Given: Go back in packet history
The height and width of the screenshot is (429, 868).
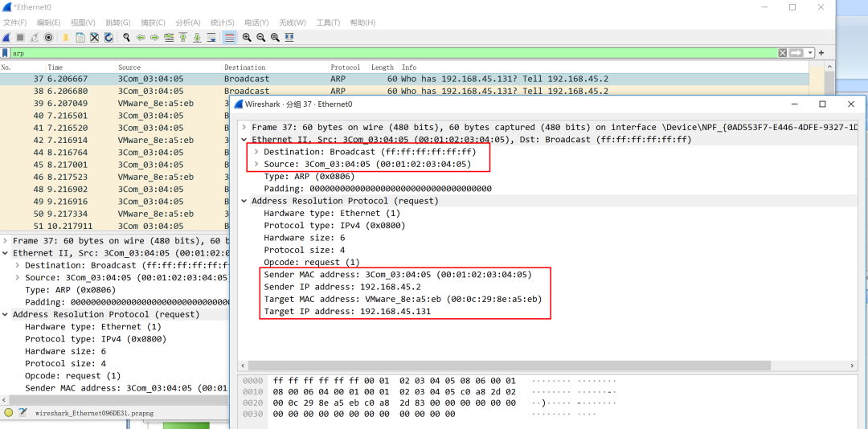Looking at the screenshot, I should coord(141,37).
